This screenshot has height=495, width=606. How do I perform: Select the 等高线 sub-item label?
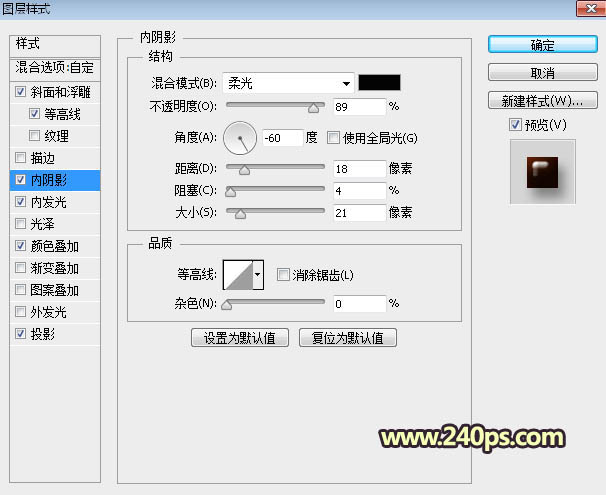[x=62, y=114]
